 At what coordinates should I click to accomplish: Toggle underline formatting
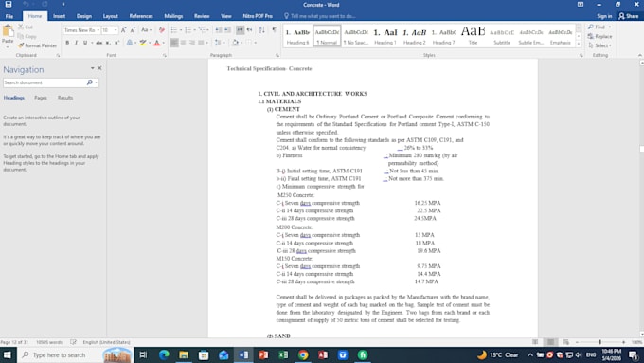pyautogui.click(x=85, y=43)
